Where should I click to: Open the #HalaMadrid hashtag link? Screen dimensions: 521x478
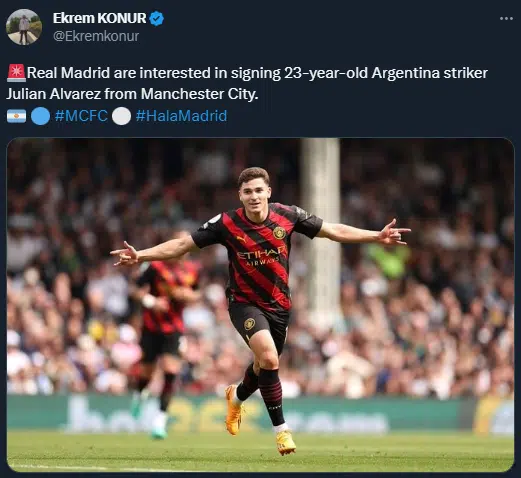click(x=181, y=116)
